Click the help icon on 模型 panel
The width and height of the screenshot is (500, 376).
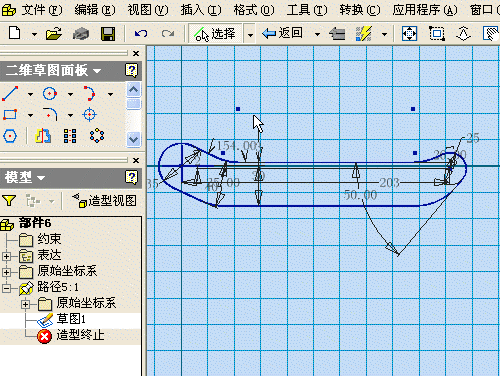132,177
